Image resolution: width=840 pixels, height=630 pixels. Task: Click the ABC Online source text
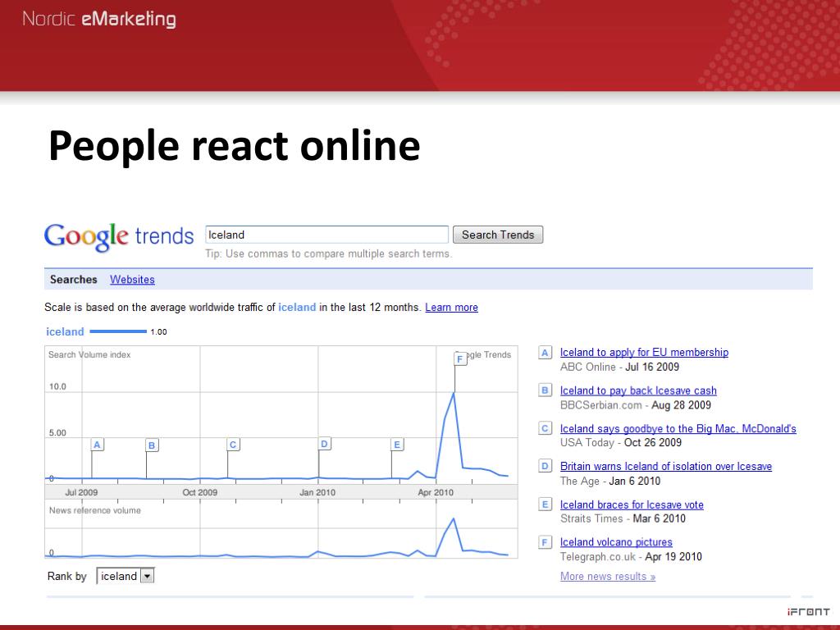coord(587,367)
